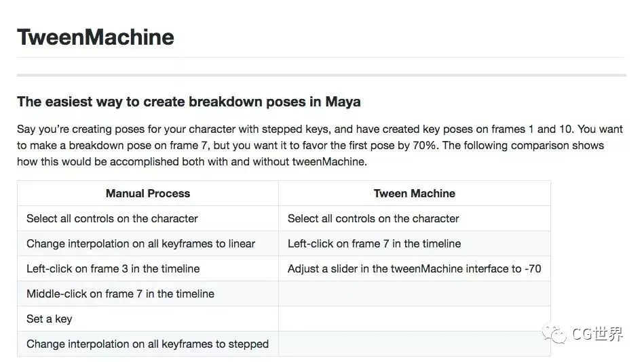Click the TweenMachine page title

(x=96, y=37)
